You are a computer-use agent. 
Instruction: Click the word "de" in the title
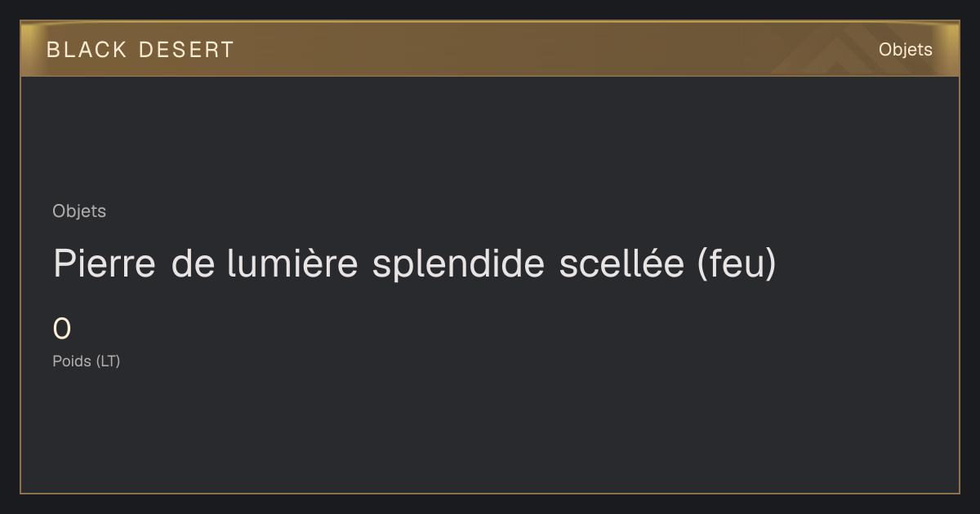click(191, 264)
